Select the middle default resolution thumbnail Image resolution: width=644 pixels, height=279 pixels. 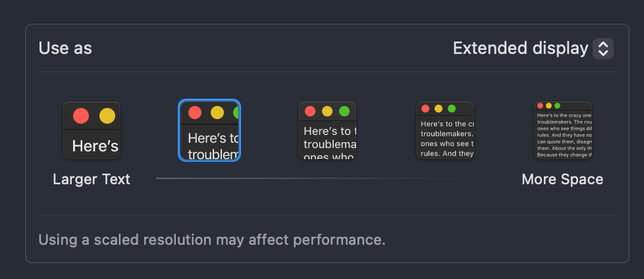coord(327,130)
